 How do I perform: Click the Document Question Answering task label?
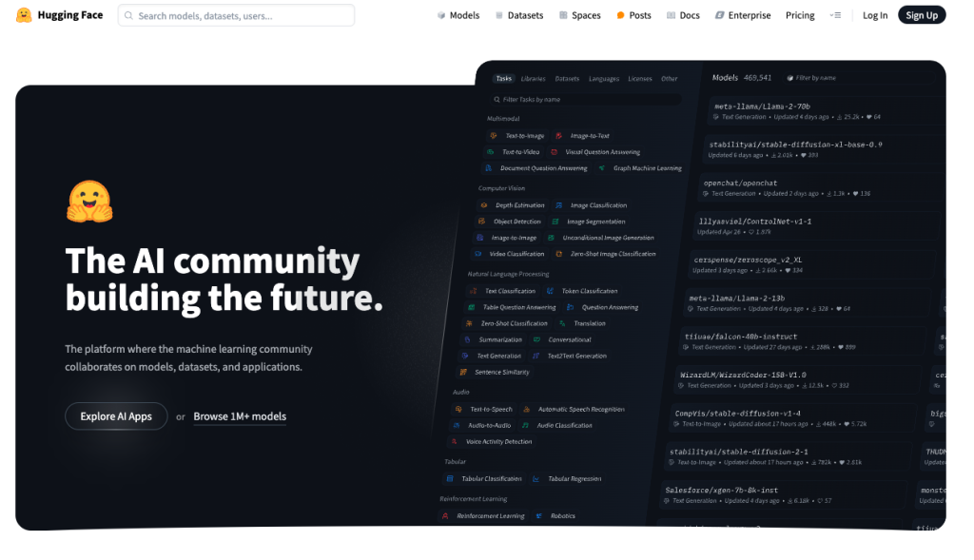point(543,168)
